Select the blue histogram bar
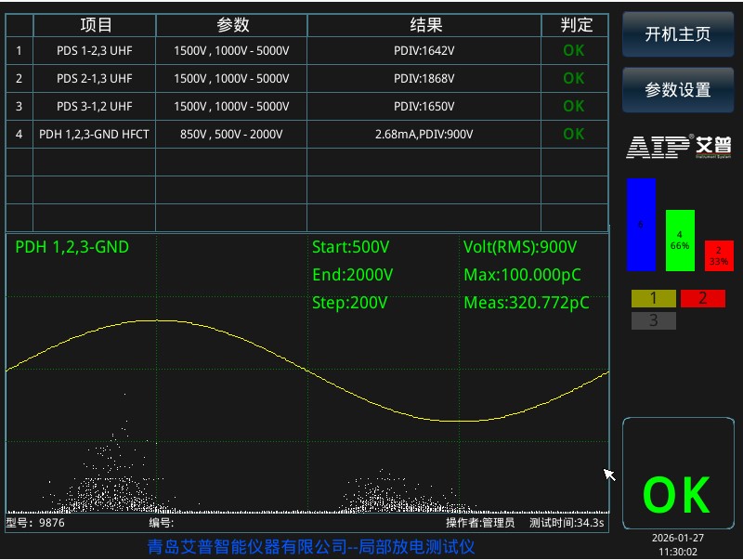This screenshot has width=743, height=560. (641, 225)
